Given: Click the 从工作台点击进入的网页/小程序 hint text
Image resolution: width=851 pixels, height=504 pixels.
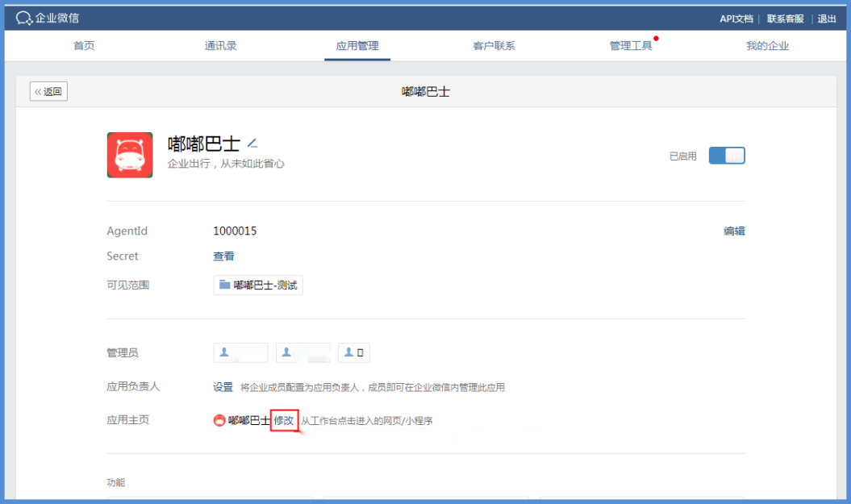Looking at the screenshot, I should [x=367, y=420].
